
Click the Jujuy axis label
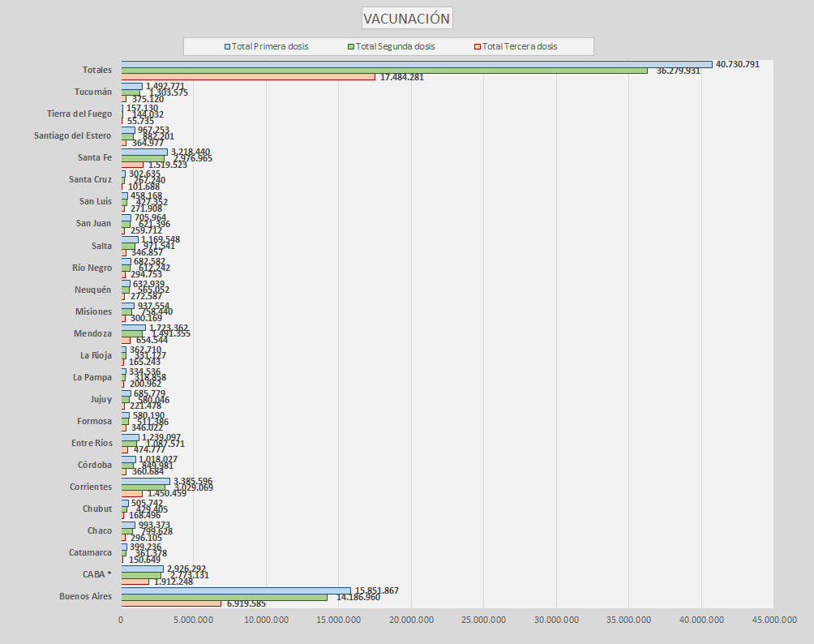[101, 399]
